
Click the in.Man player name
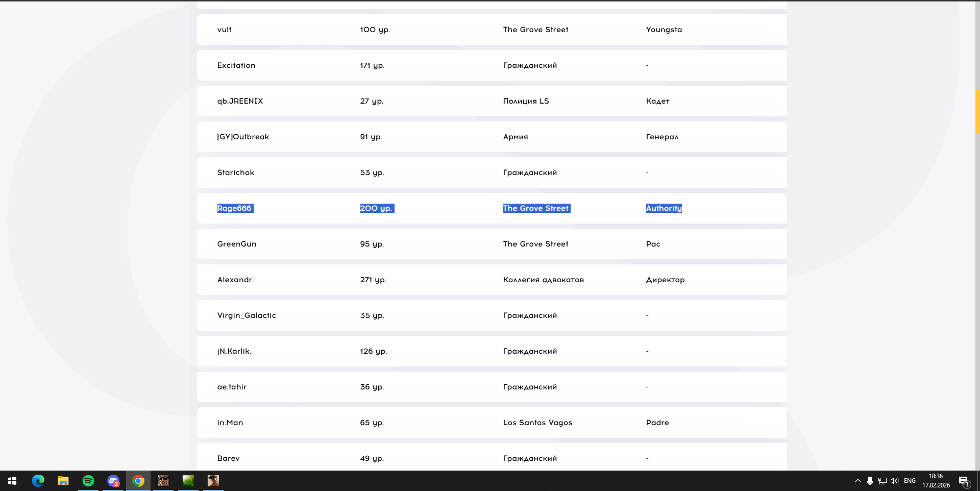click(230, 423)
